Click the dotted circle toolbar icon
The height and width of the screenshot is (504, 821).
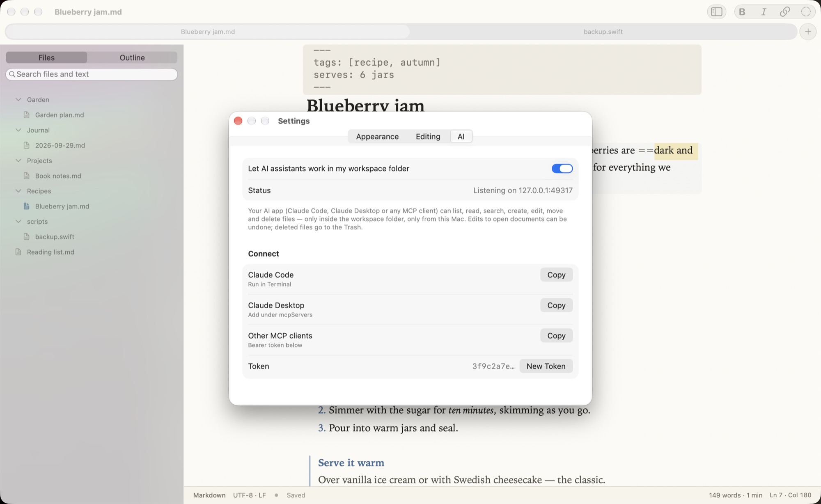[x=806, y=12]
